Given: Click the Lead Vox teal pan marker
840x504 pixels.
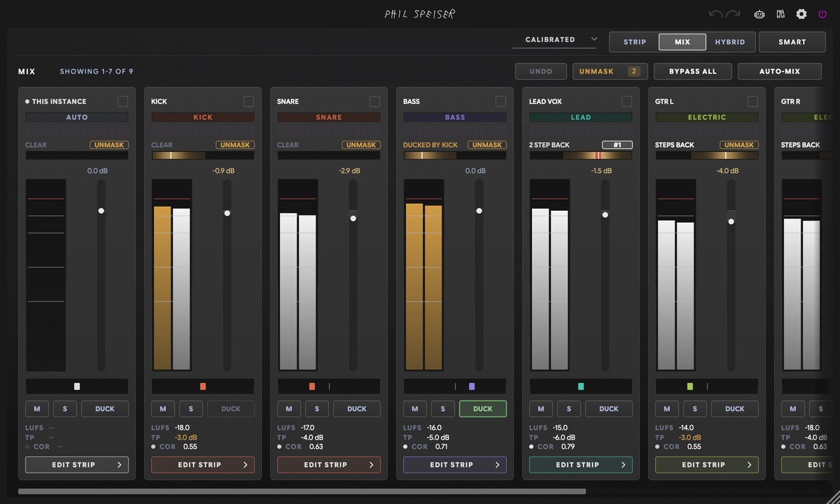Looking at the screenshot, I should (581, 386).
